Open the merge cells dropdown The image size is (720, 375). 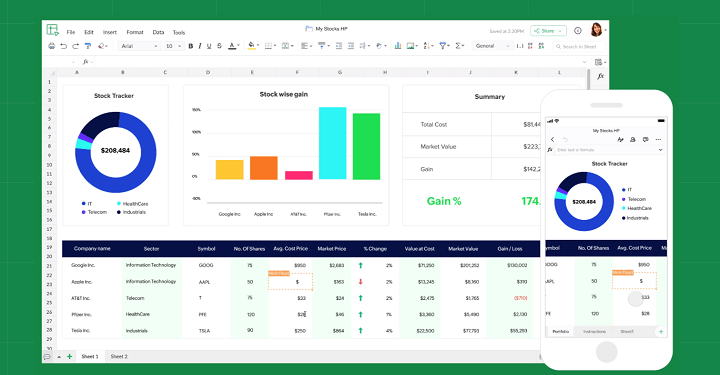[x=287, y=46]
